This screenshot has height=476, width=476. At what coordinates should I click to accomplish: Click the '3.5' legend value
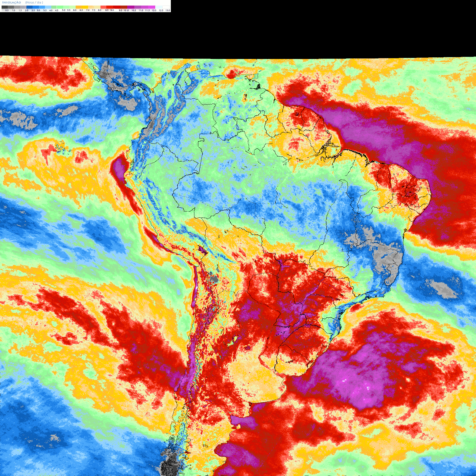[x=45, y=10]
